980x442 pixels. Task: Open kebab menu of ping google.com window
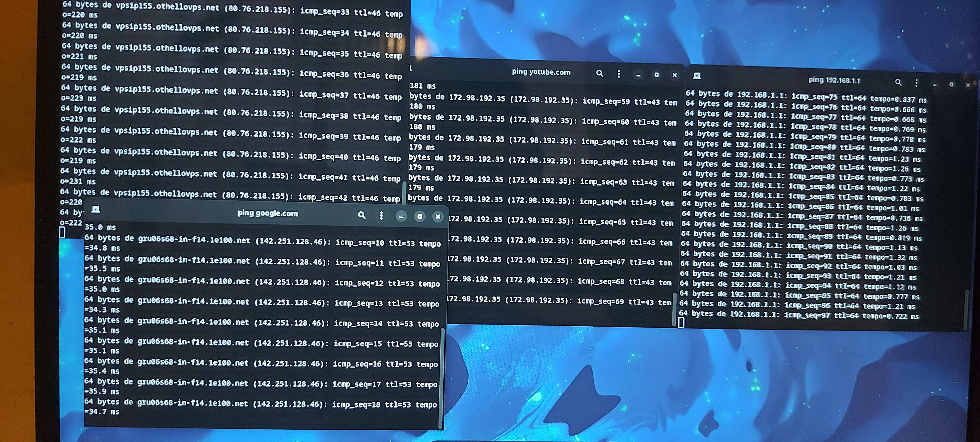pos(381,216)
